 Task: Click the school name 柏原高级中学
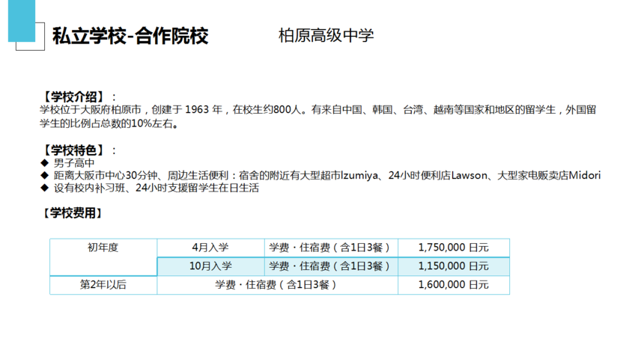click(326, 35)
